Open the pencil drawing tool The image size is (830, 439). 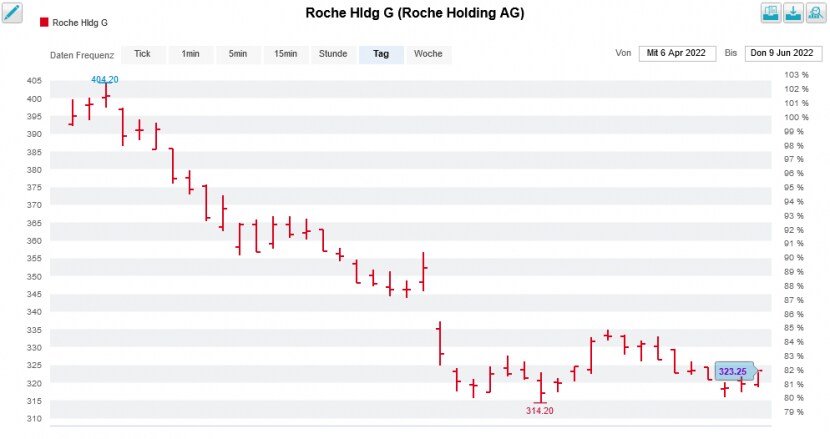coord(12,13)
